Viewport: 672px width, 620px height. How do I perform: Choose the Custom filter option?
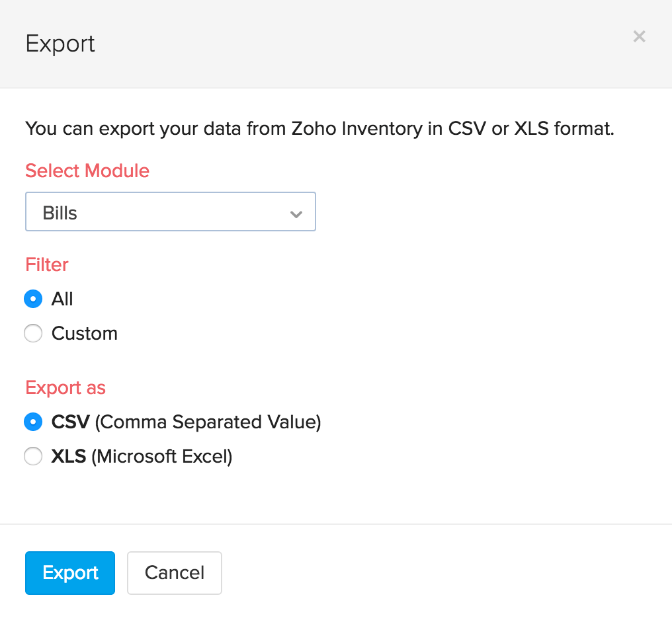(33, 333)
